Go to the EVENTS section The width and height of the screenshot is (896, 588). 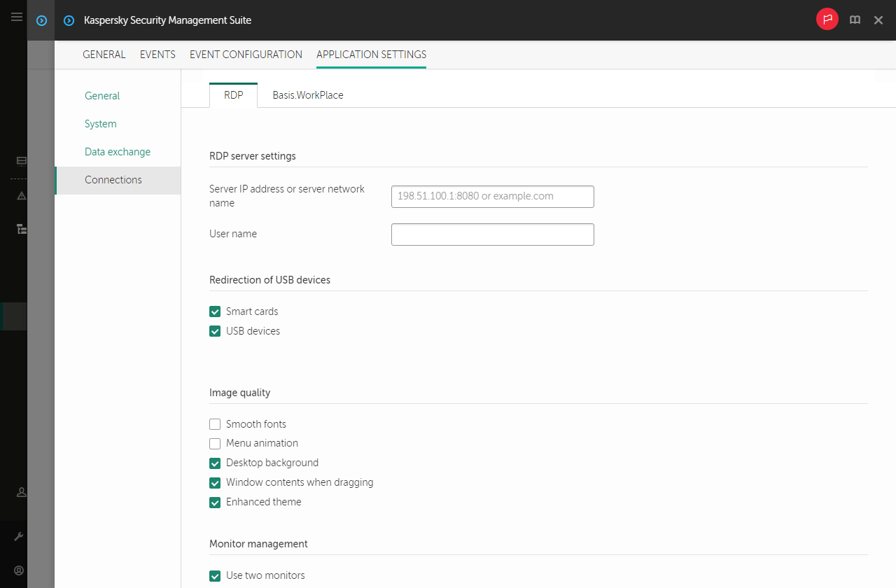(x=157, y=54)
